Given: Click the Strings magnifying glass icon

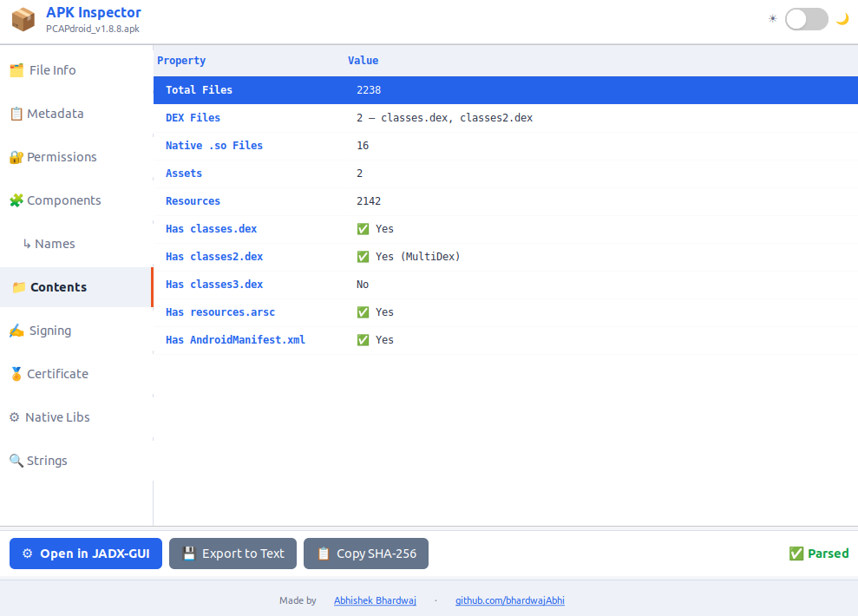Looking at the screenshot, I should tap(16, 461).
